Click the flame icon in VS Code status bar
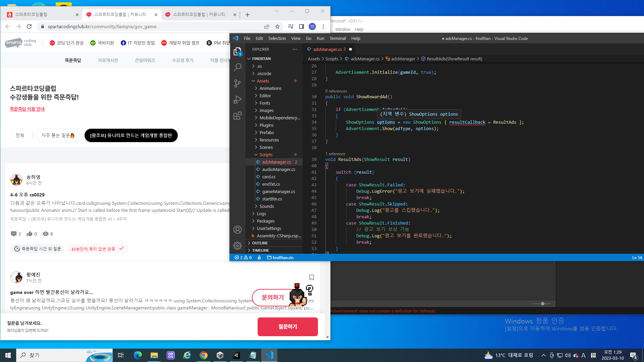644x362 pixels. click(x=259, y=258)
